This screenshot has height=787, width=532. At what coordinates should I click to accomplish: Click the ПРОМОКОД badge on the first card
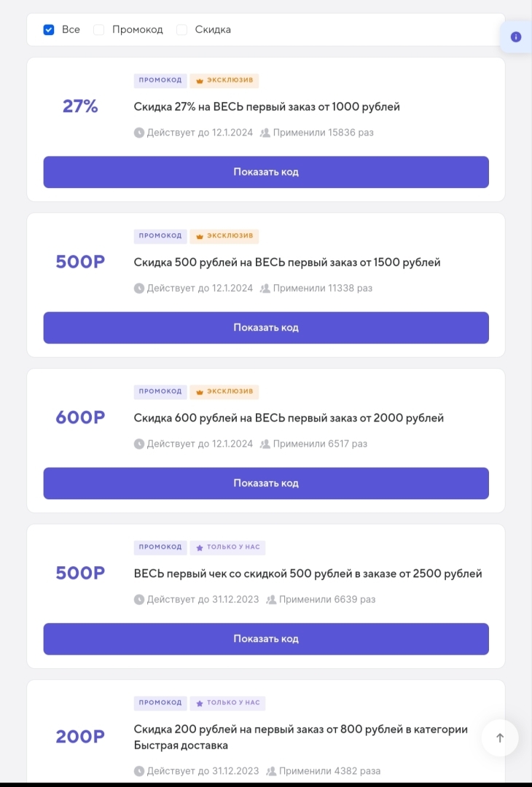tap(160, 80)
